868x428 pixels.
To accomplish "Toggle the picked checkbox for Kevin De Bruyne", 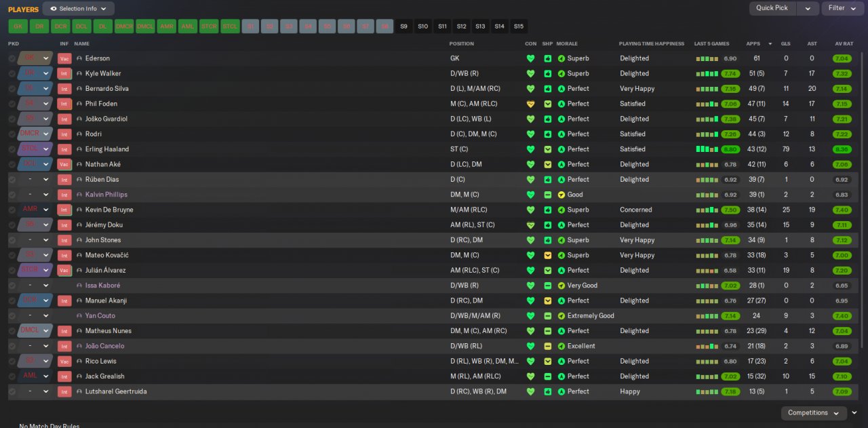I will pyautogui.click(x=12, y=210).
